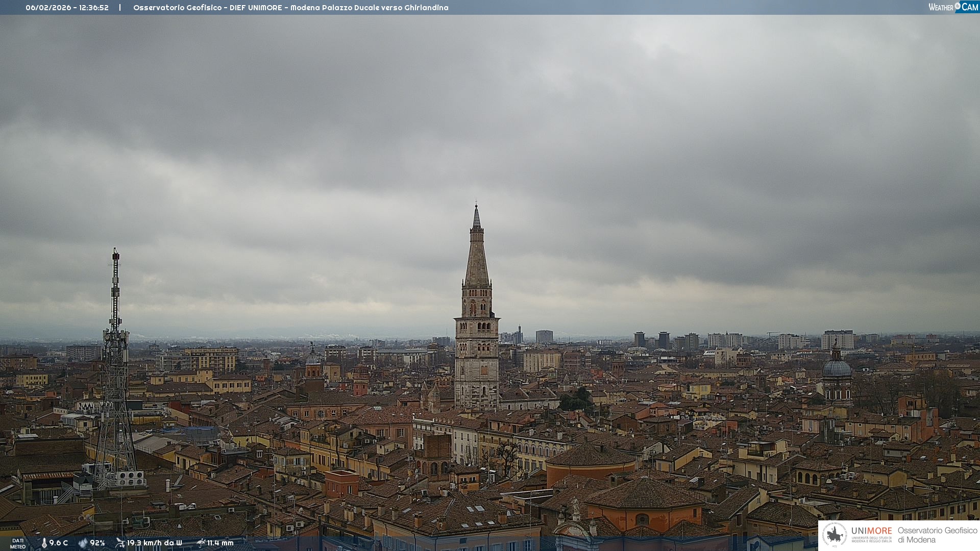
Task: Click the UNIMORE university seal emblem
Action: pyautogui.click(x=835, y=535)
